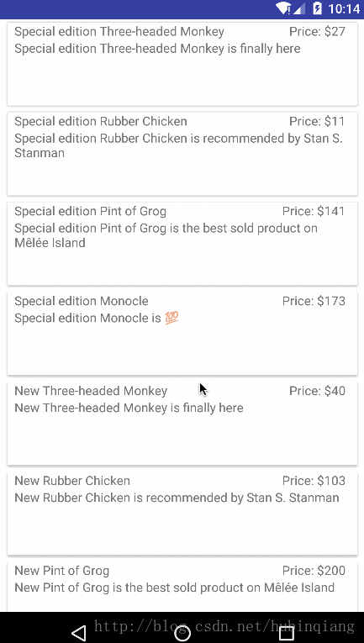Select the New Three-headed Monkey title
Viewport: 364px width, 643px height.
[91, 391]
